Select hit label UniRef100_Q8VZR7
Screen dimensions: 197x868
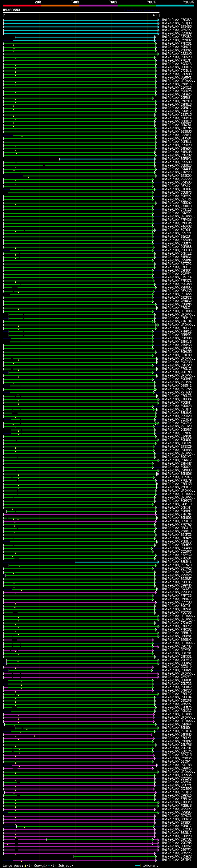[x=177, y=30]
